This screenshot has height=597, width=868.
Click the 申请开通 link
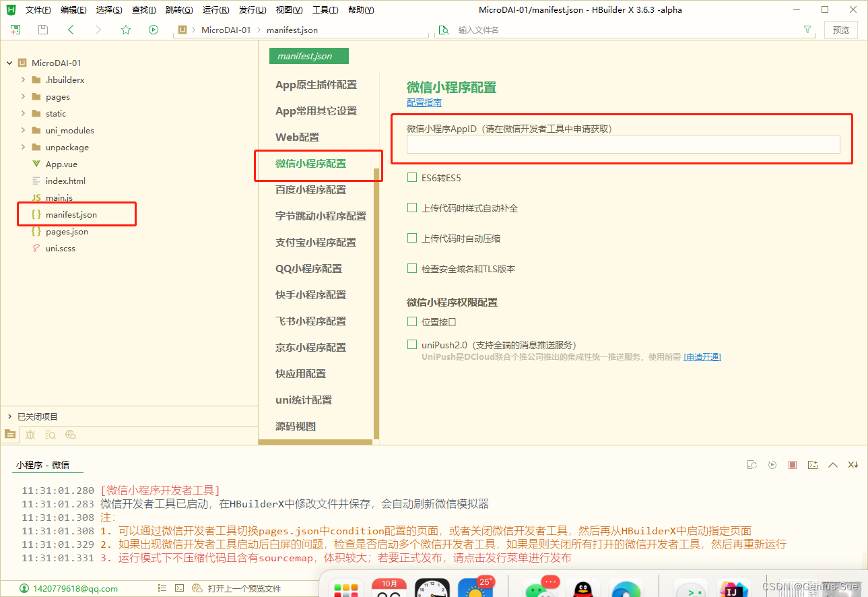tap(702, 356)
